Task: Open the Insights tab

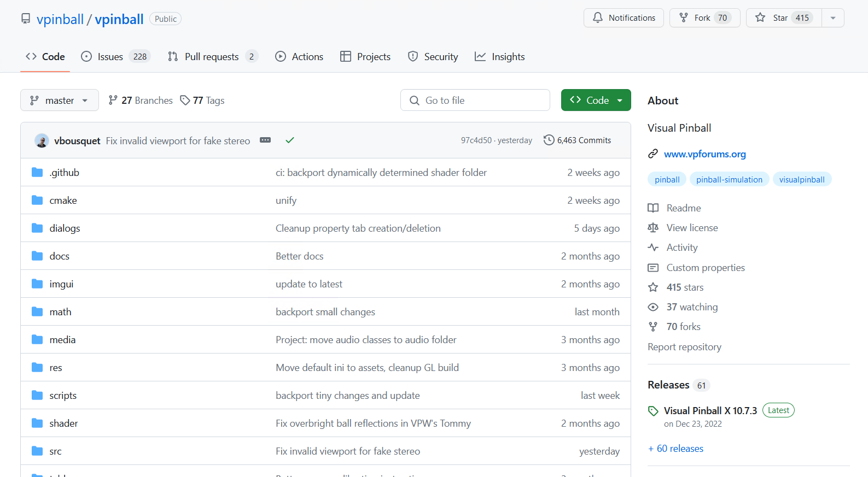Action: click(500, 57)
